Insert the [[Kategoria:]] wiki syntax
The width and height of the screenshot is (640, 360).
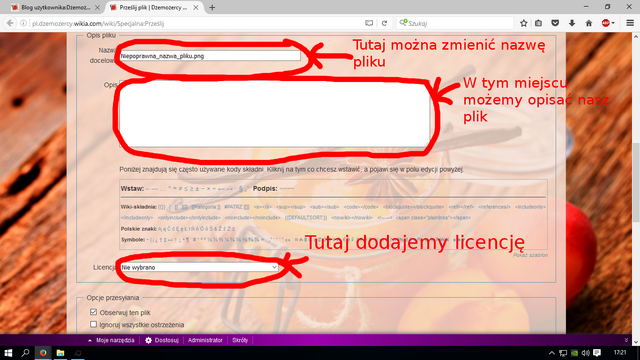pyautogui.click(x=206, y=207)
